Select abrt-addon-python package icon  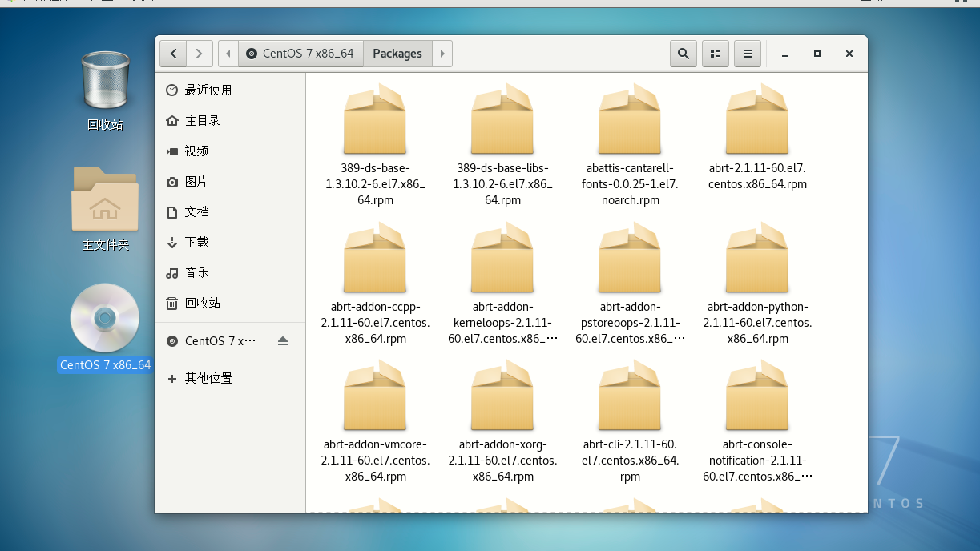pos(757,257)
